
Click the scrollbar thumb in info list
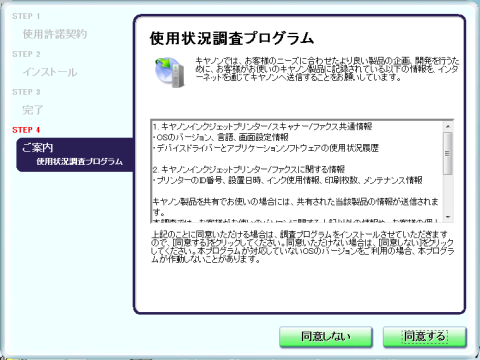click(448, 153)
